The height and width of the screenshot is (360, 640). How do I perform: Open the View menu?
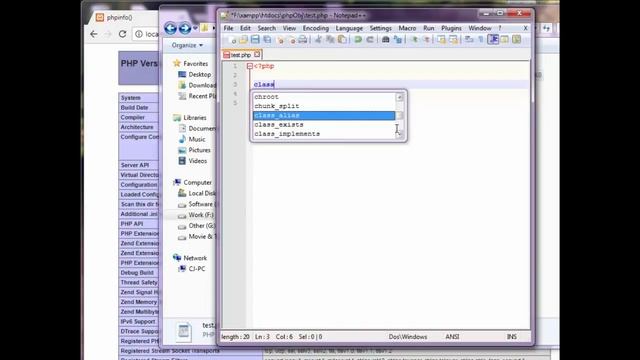coord(289,28)
